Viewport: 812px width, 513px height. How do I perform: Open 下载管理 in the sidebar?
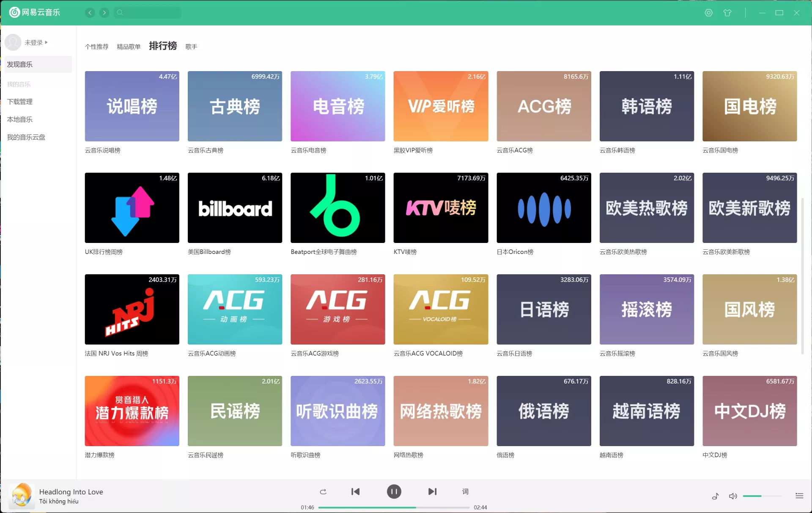[x=20, y=102]
